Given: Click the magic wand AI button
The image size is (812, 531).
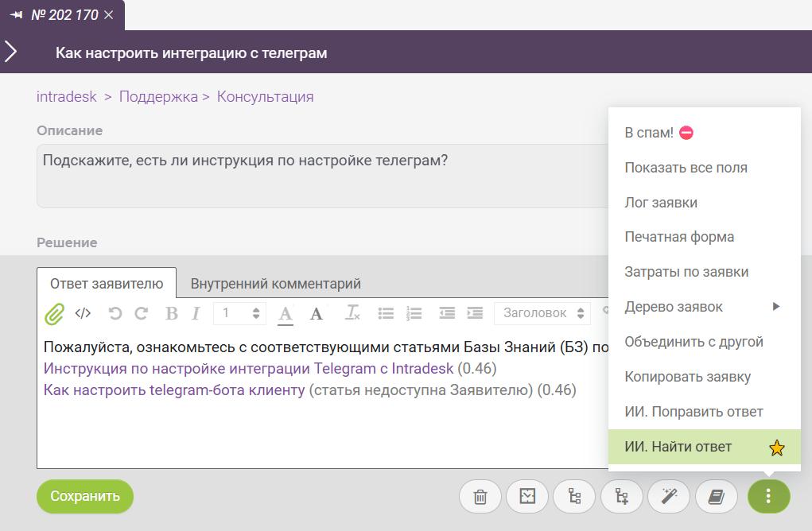Looking at the screenshot, I should pyautogui.click(x=669, y=497).
